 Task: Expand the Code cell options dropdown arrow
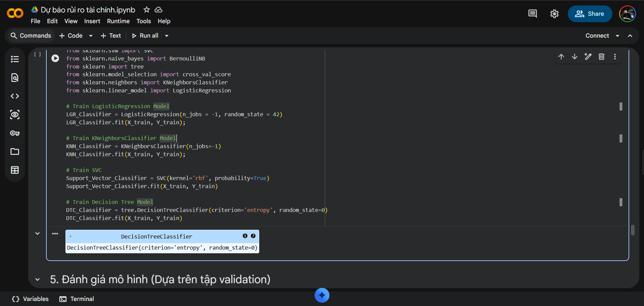(91, 36)
